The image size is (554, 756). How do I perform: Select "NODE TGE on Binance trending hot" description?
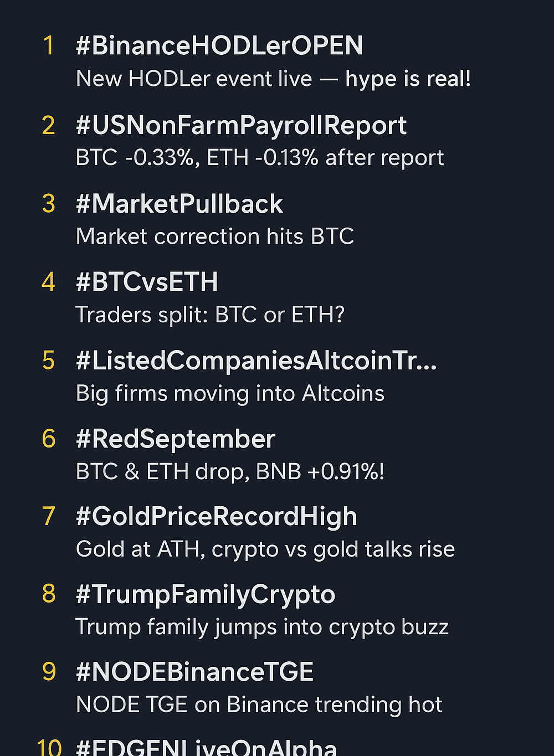[x=259, y=704]
